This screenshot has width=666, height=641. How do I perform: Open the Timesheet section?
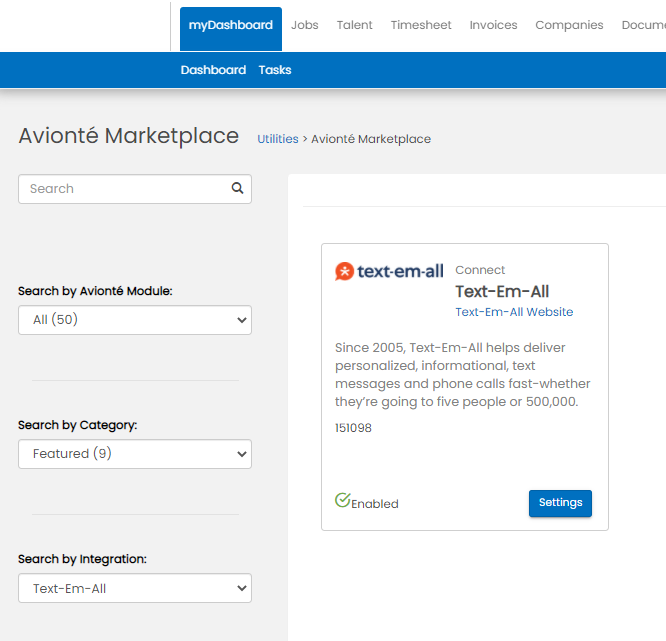[x=421, y=25]
